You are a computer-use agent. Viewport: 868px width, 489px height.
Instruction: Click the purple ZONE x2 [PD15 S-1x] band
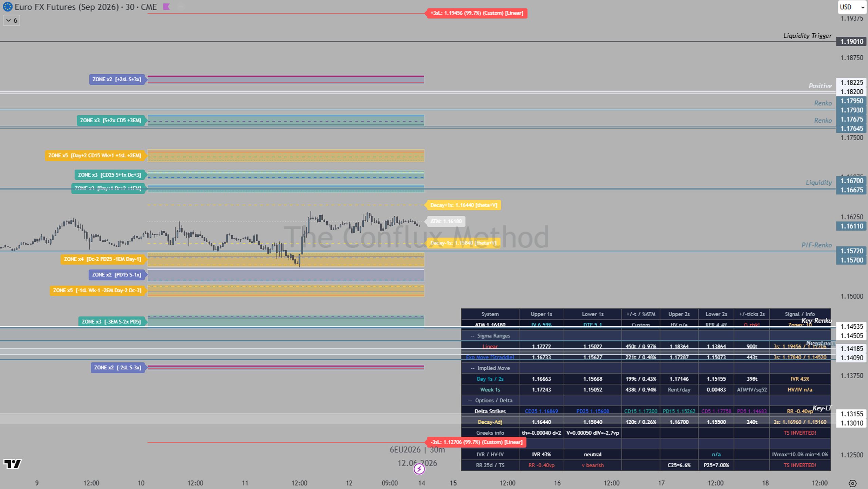coord(286,275)
